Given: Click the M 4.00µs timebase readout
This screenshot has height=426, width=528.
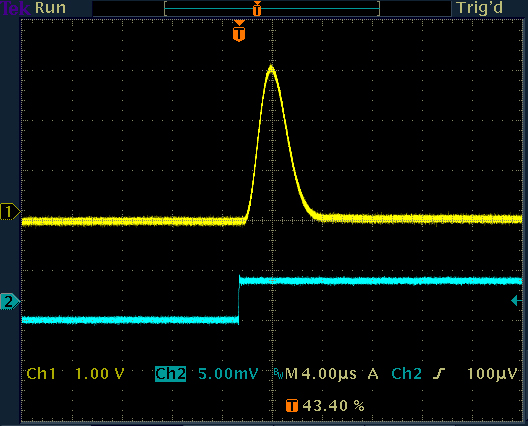Looking at the screenshot, I should tap(321, 374).
